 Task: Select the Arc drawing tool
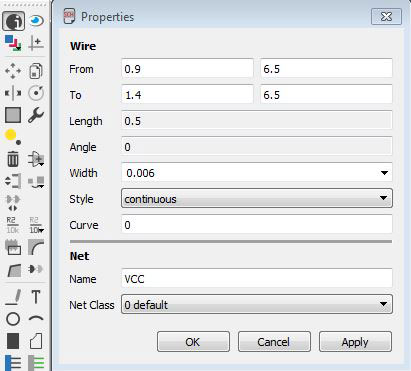[x=36, y=318]
